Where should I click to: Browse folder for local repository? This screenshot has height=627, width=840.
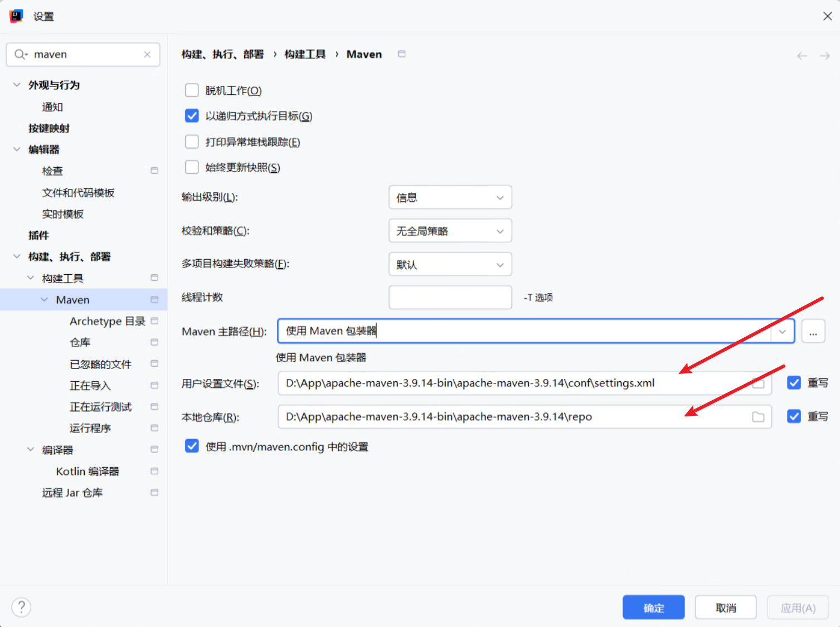pyautogui.click(x=758, y=417)
